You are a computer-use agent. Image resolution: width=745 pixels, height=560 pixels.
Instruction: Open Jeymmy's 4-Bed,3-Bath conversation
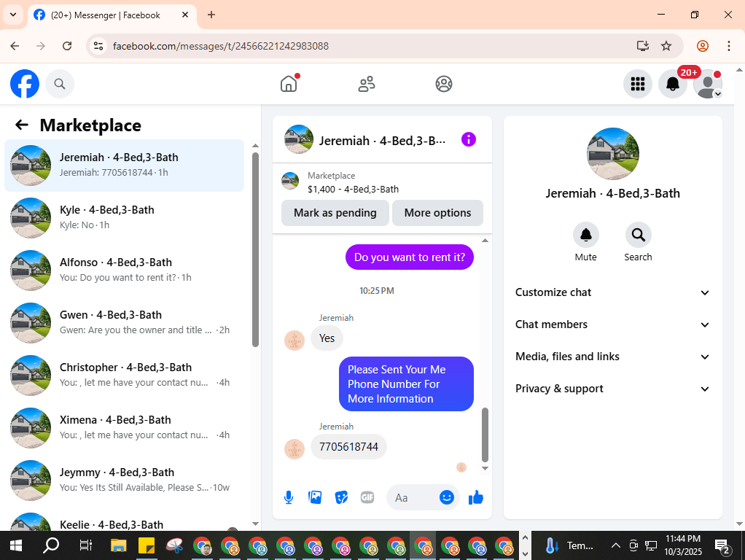coord(125,480)
